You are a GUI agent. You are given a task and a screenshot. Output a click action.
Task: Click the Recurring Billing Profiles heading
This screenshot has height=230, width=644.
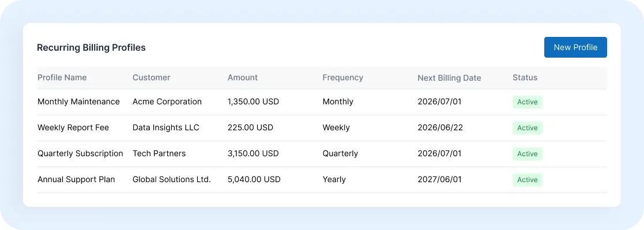91,48
